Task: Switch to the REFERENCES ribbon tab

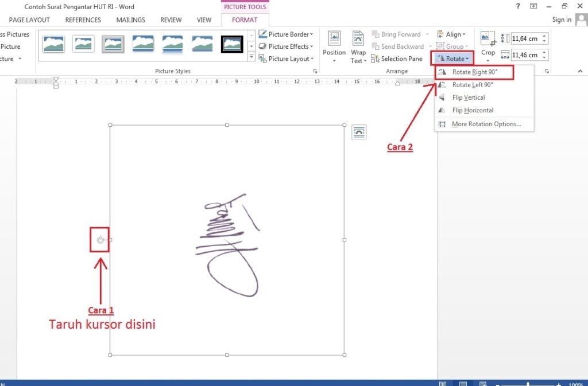Action: (x=83, y=20)
